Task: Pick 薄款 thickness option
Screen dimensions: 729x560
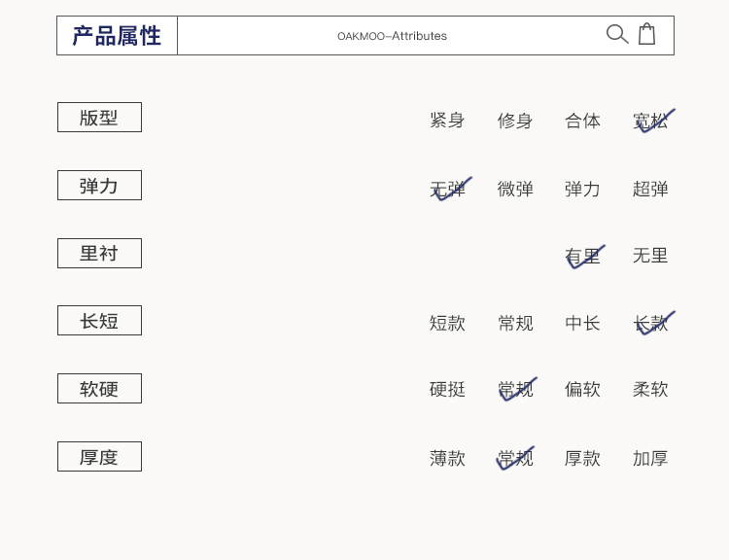Action: coord(447,458)
